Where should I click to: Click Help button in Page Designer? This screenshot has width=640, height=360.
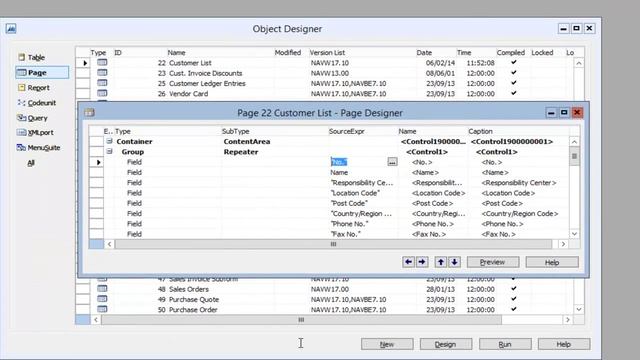[552, 262]
